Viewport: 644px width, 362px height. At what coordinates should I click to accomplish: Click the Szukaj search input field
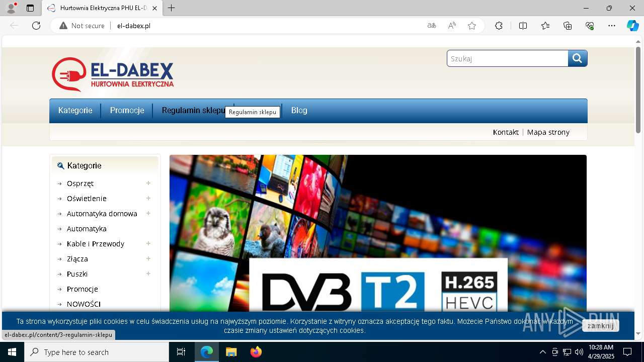tap(507, 58)
